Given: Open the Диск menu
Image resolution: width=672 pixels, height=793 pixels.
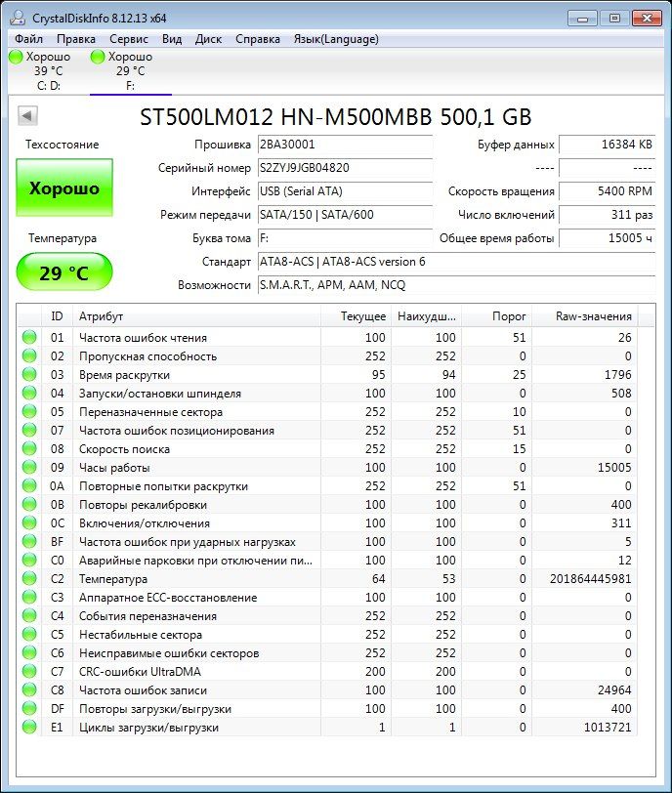Looking at the screenshot, I should pos(208,39).
